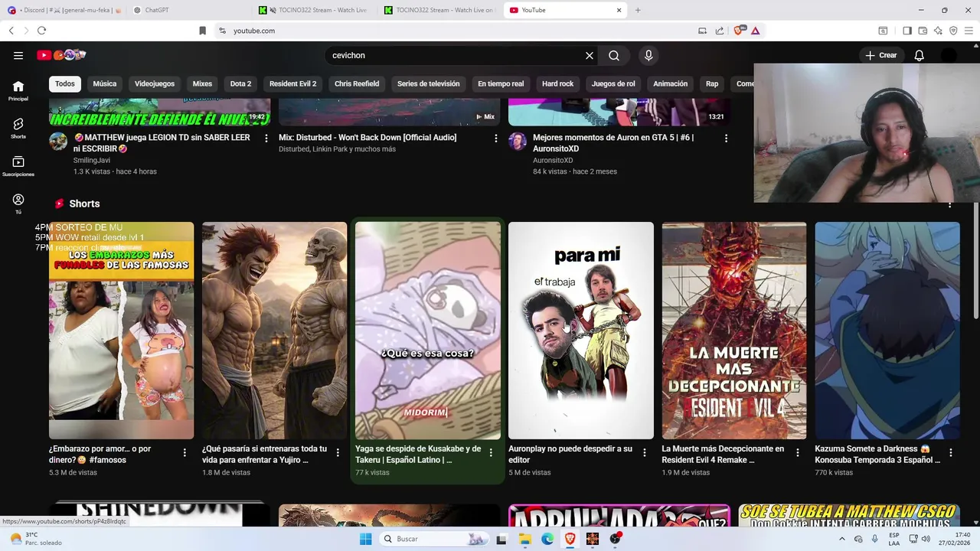
Task: Select the Música filter chip
Action: (105, 83)
